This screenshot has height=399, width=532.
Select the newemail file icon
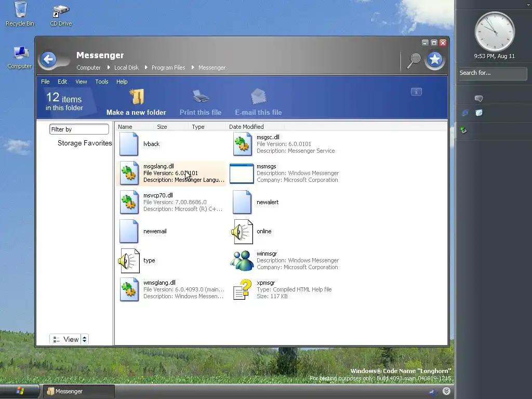pyautogui.click(x=129, y=231)
